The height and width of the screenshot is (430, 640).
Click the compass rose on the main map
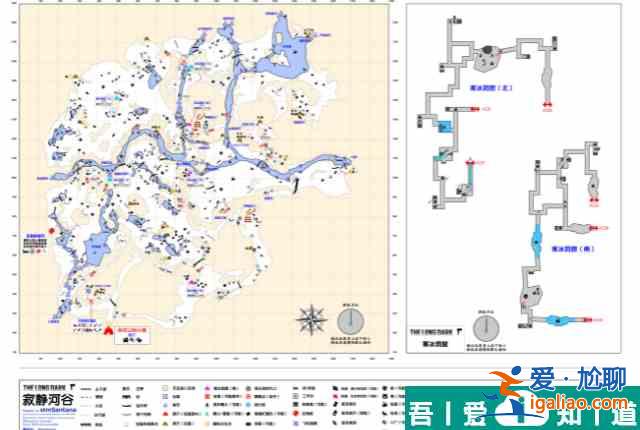pyautogui.click(x=311, y=320)
